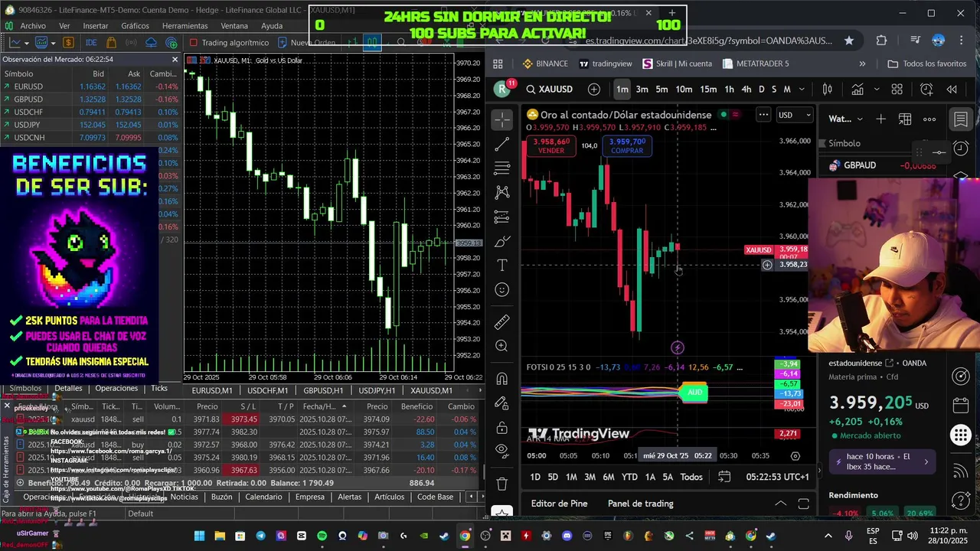Open the IDE MetaEditor toolbar icon

pyautogui.click(x=91, y=43)
